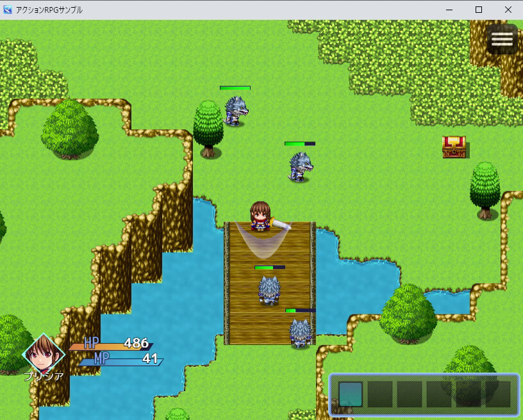Screen dimensions: 523x420
Task: Click the treasure chest near the forest
Action: tap(454, 147)
